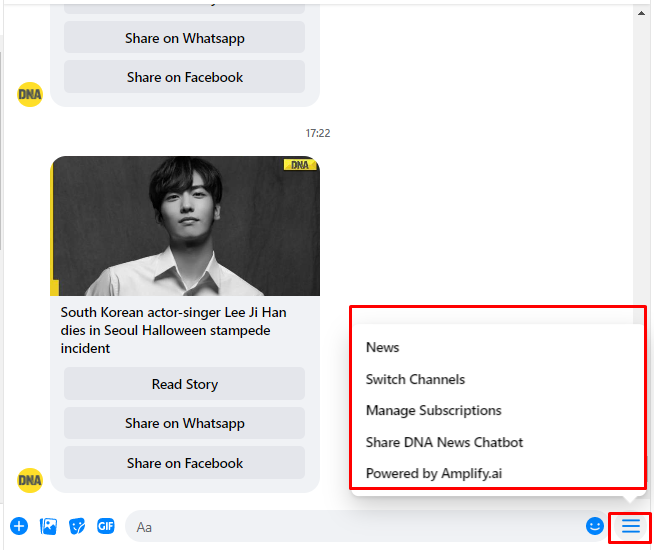Open the GIF picker

tap(106, 526)
